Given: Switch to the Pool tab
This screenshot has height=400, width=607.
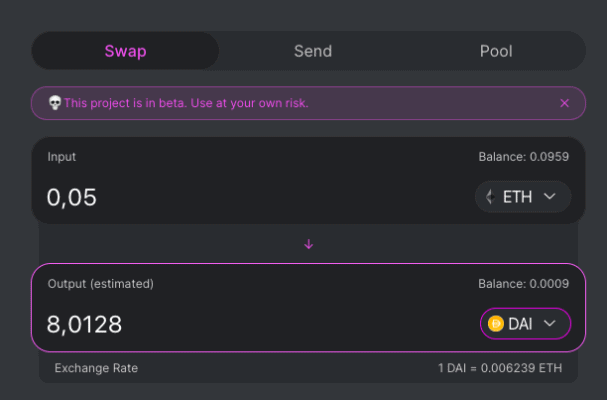Looking at the screenshot, I should pos(496,51).
